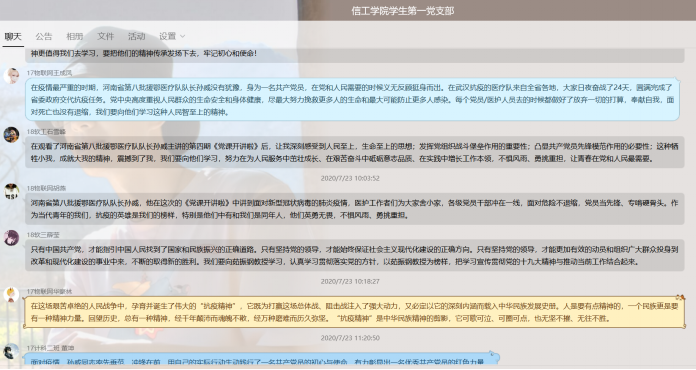The height and width of the screenshot is (370, 696).
Task: Switch to the 聊天 tab
Action: [x=13, y=36]
